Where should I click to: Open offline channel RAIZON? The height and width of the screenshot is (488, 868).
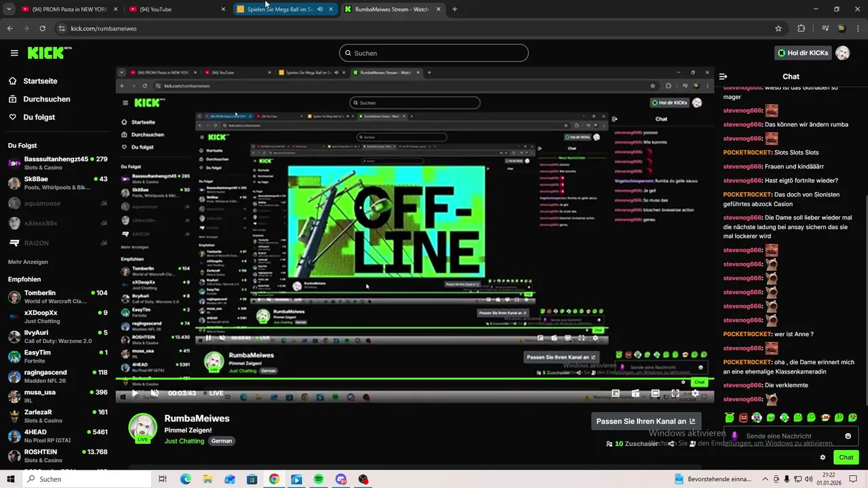pos(58,243)
